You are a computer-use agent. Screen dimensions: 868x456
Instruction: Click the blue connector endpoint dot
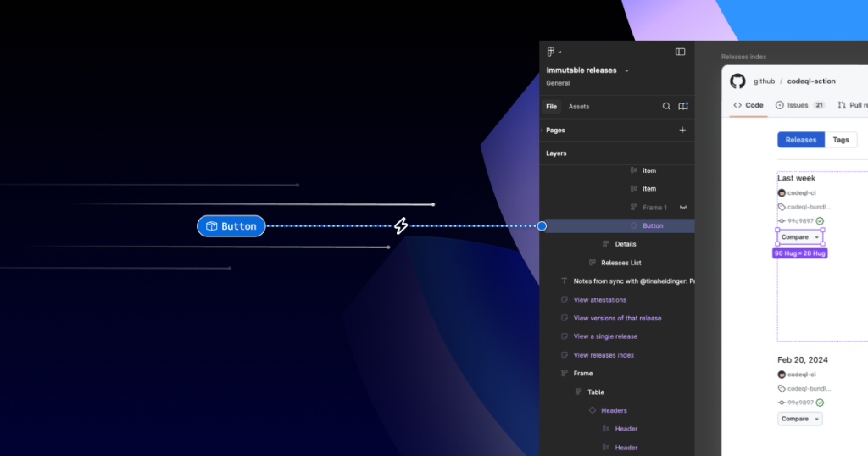(542, 226)
